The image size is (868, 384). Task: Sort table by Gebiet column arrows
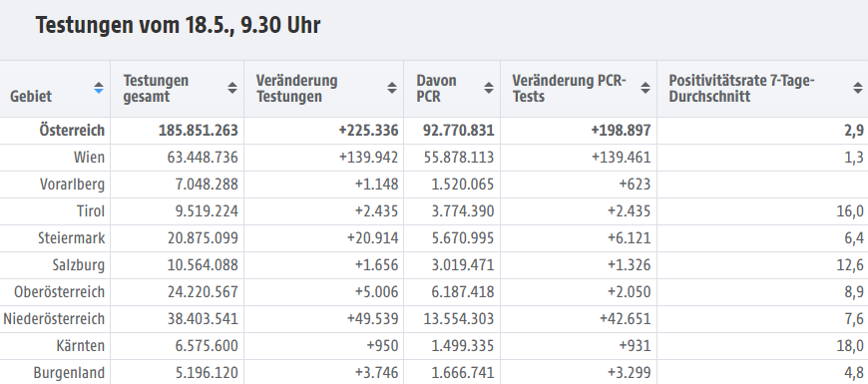pyautogui.click(x=99, y=88)
